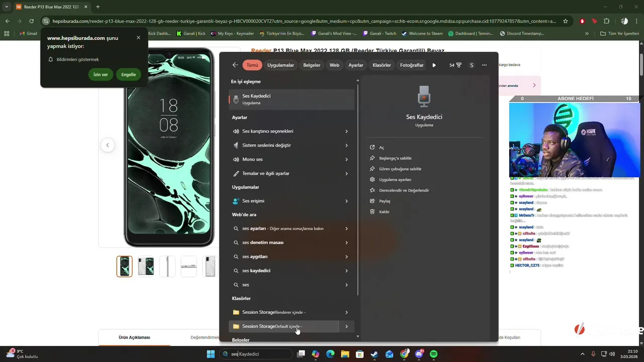This screenshot has height=362, width=644.
Task: Expand Ses karıştırıcı seçenekleri arrow
Action: click(x=347, y=131)
